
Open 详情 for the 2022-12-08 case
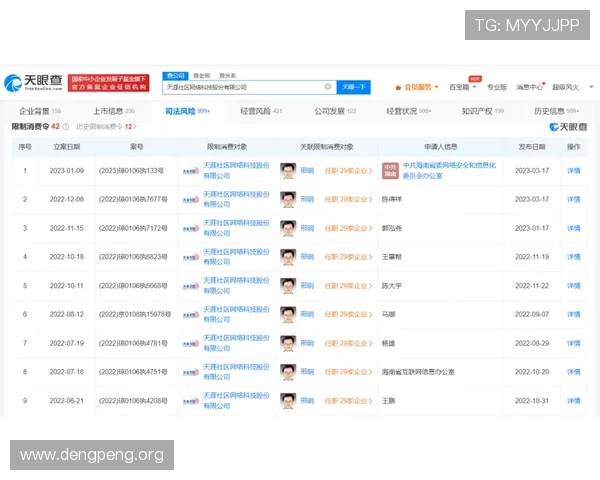pos(574,199)
